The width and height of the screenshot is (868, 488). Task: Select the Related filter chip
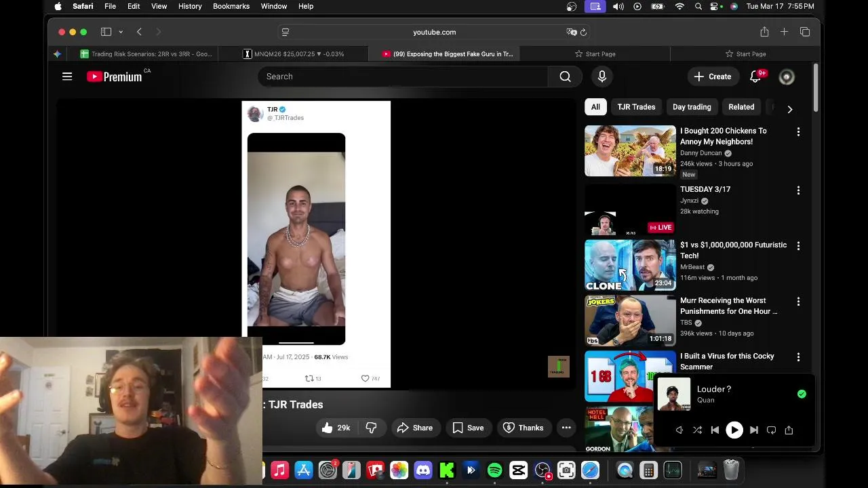(741, 107)
